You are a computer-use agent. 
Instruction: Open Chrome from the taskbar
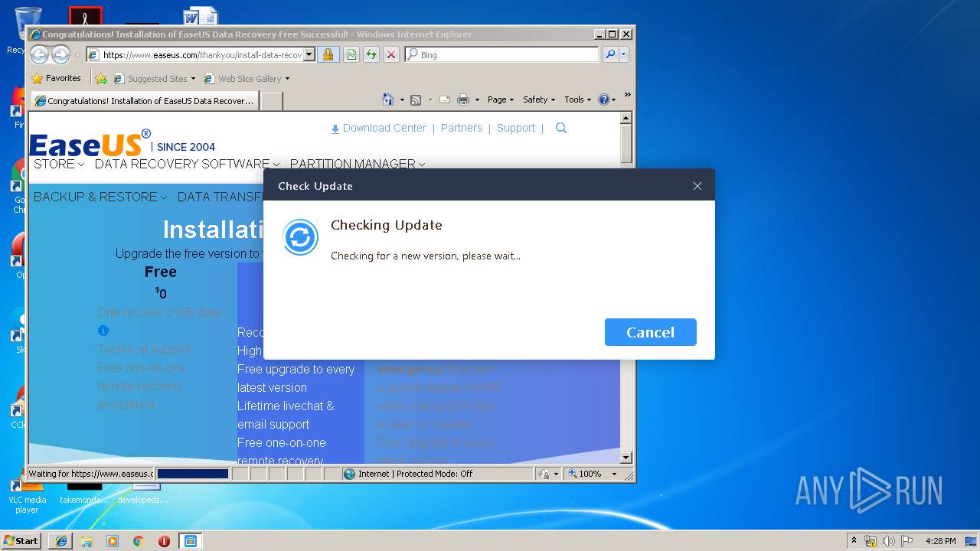(138, 541)
